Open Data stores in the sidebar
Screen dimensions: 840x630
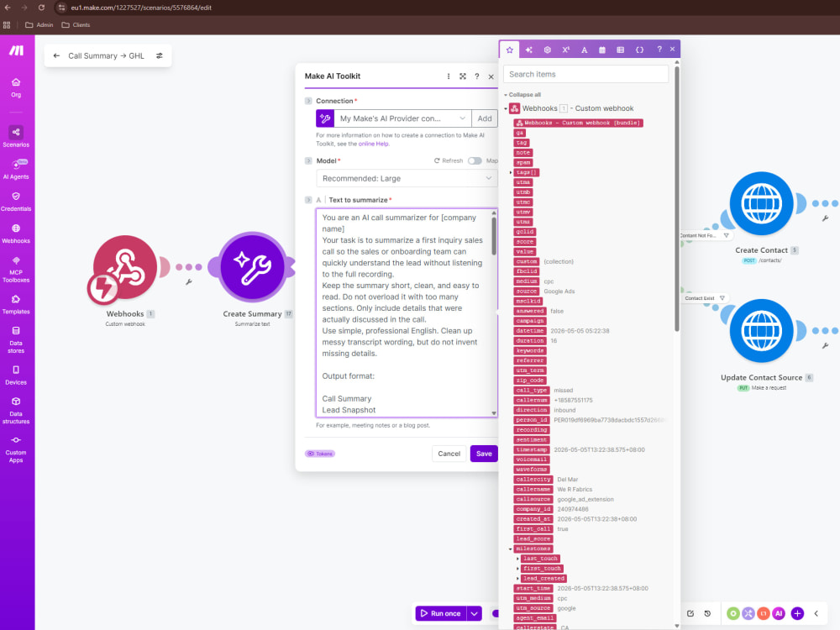tap(16, 339)
